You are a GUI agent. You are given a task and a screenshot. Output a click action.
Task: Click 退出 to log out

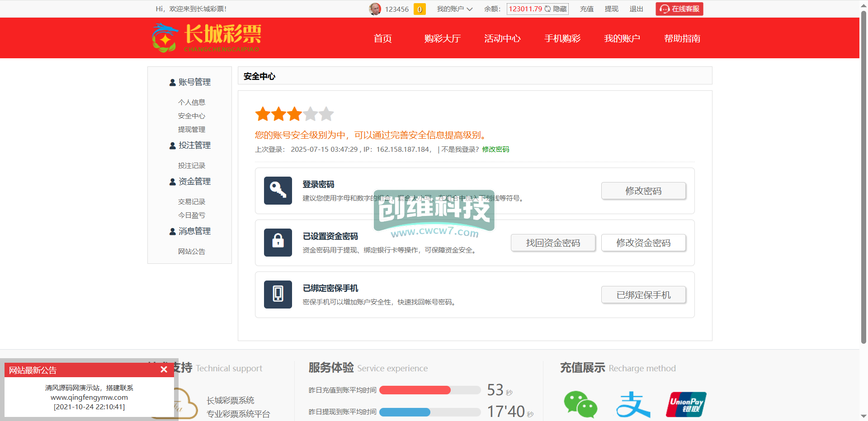coord(637,9)
